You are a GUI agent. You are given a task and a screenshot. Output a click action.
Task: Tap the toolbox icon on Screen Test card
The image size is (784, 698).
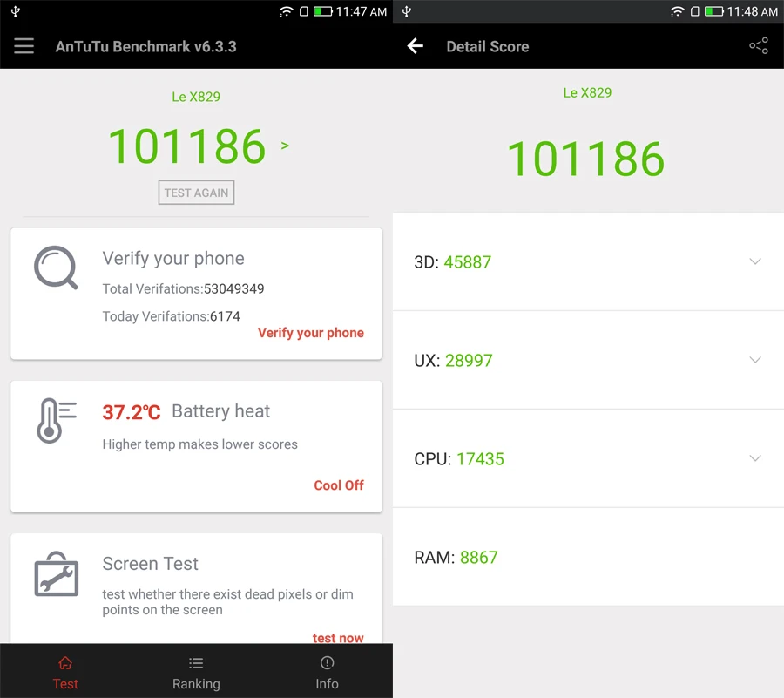click(56, 574)
